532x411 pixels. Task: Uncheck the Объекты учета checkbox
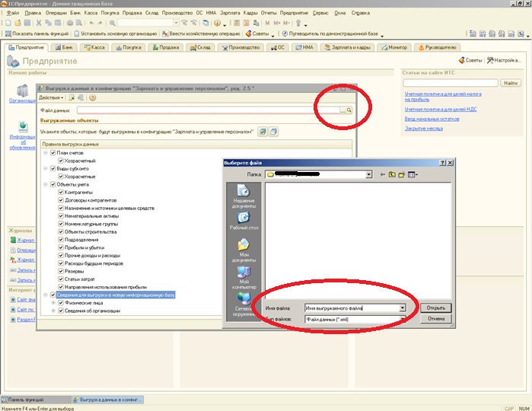(x=53, y=184)
